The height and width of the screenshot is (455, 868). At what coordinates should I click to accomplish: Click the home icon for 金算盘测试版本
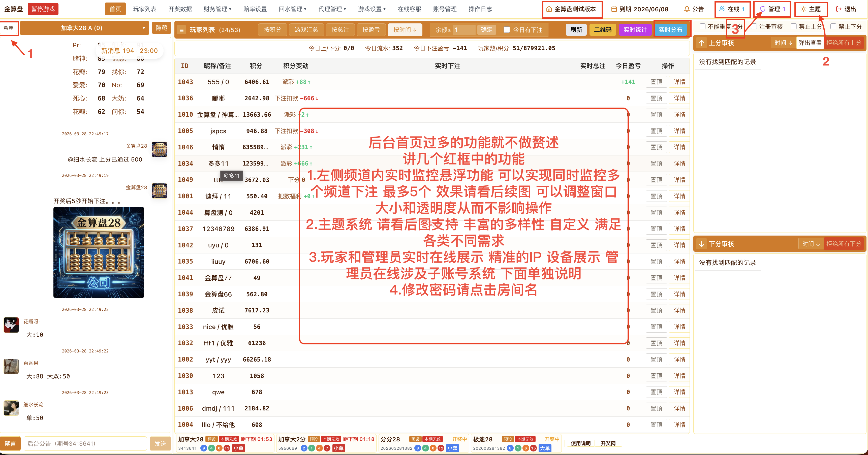[549, 9]
